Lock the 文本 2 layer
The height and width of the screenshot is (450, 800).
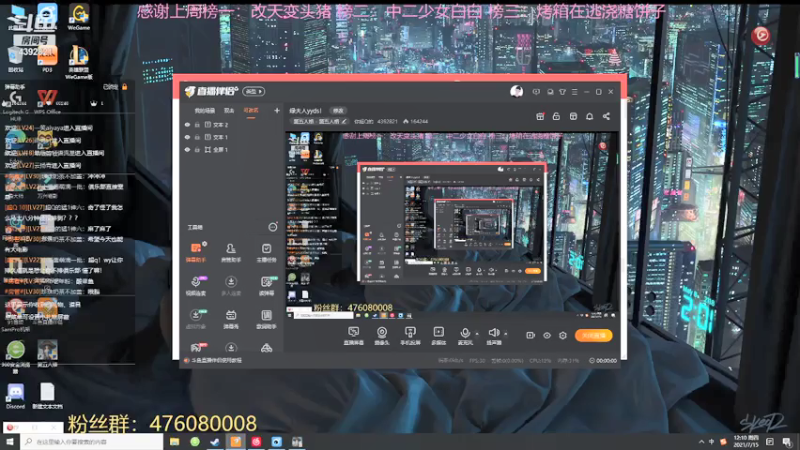click(197, 124)
